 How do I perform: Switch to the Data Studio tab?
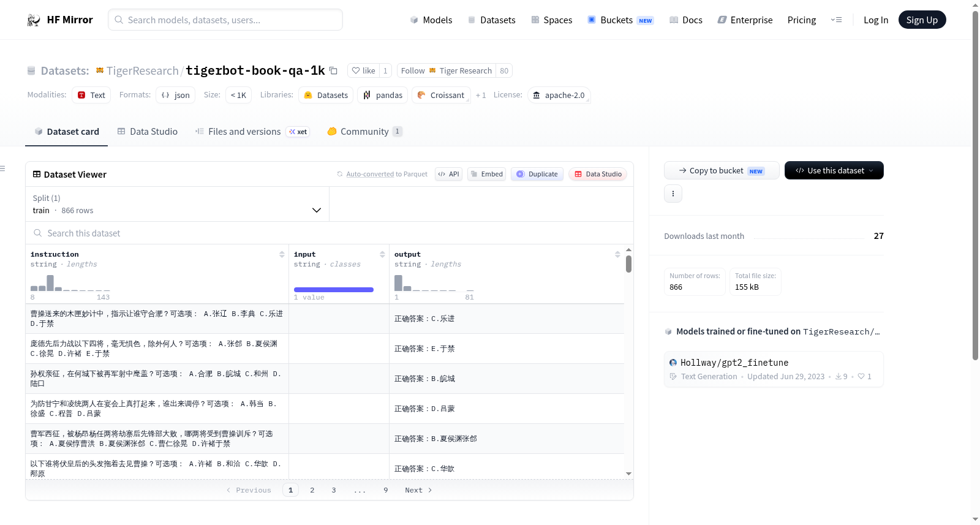[x=148, y=132]
